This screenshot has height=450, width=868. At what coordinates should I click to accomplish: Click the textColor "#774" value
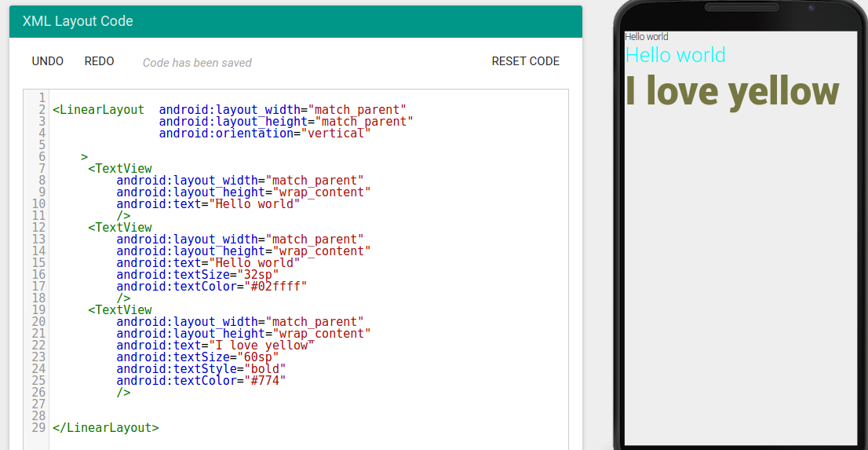point(268,381)
